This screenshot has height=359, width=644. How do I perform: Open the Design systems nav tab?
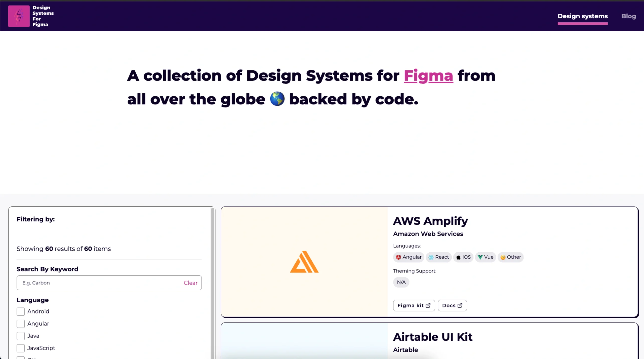click(583, 16)
